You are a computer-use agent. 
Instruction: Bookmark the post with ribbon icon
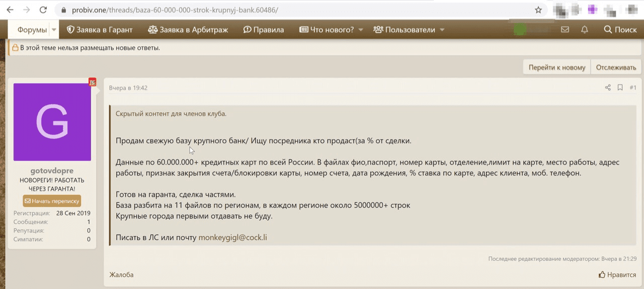(x=620, y=88)
